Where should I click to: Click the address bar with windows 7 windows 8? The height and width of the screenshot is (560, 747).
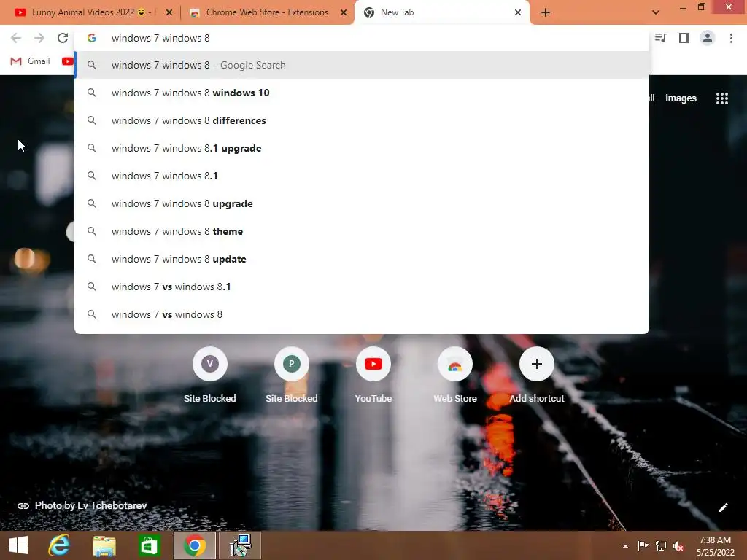(362, 38)
